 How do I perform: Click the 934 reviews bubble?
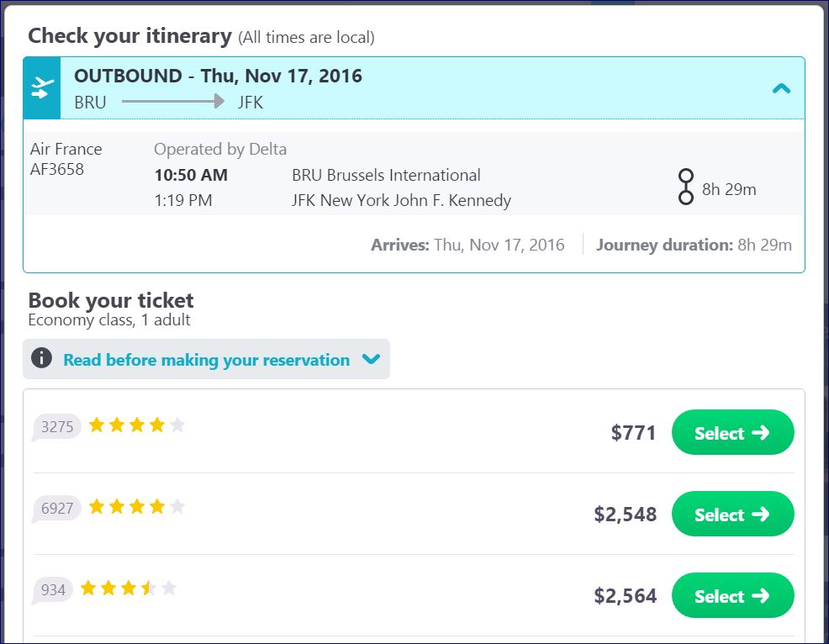(x=52, y=590)
